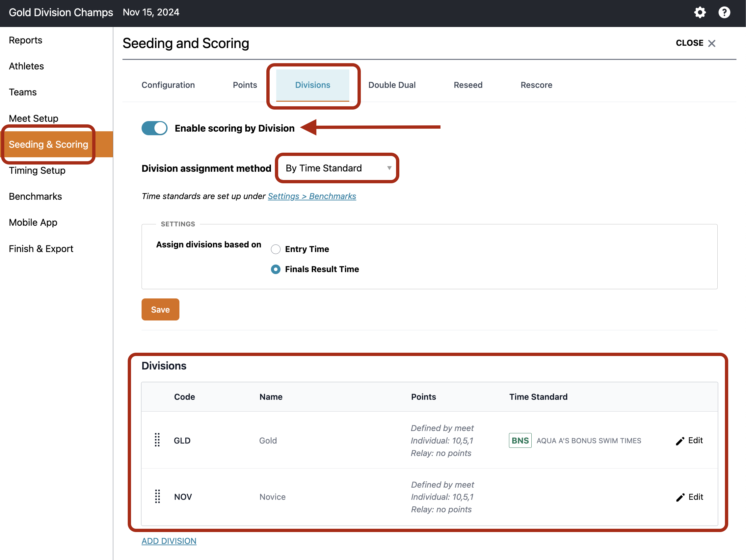Click AQUA A'S BONUS SWIM TIMES text
The width and height of the screenshot is (746, 560).
point(589,441)
